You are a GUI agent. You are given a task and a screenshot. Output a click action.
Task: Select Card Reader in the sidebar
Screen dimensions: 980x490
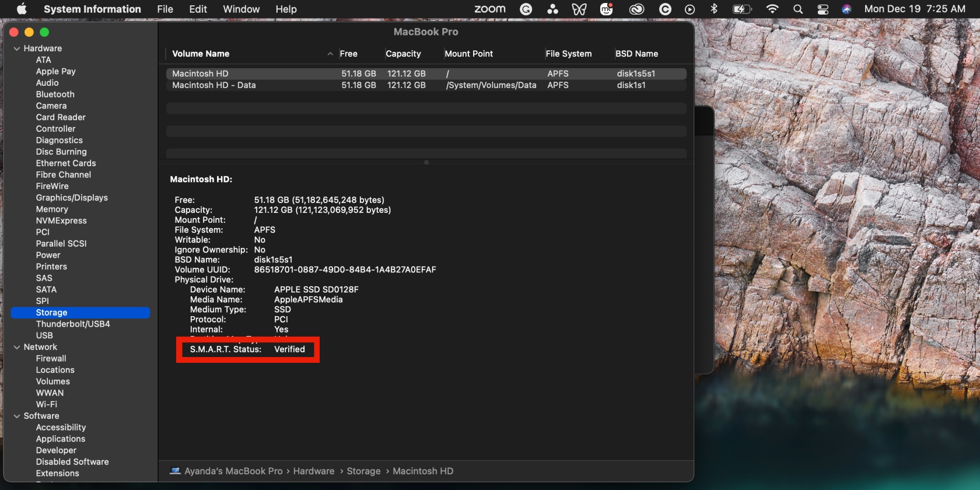coord(61,117)
